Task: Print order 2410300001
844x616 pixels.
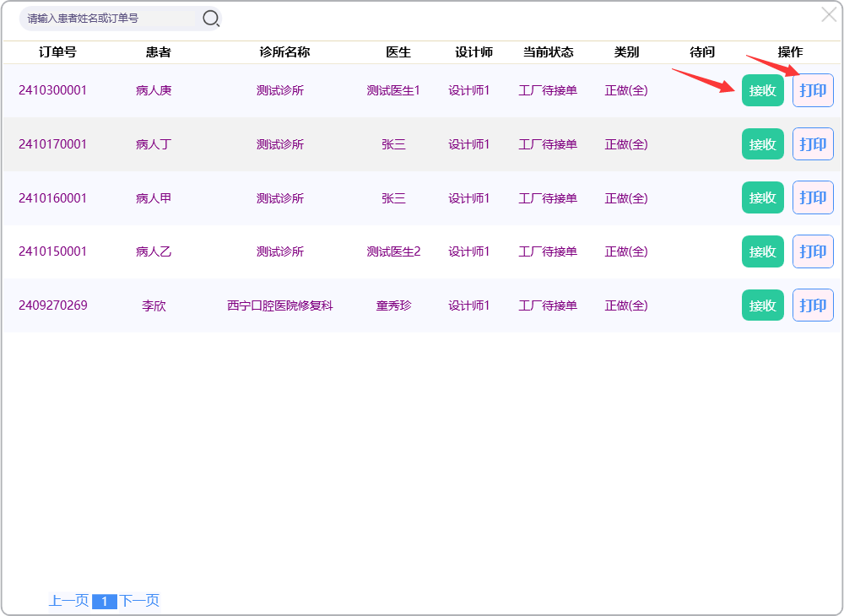Action: pos(813,90)
